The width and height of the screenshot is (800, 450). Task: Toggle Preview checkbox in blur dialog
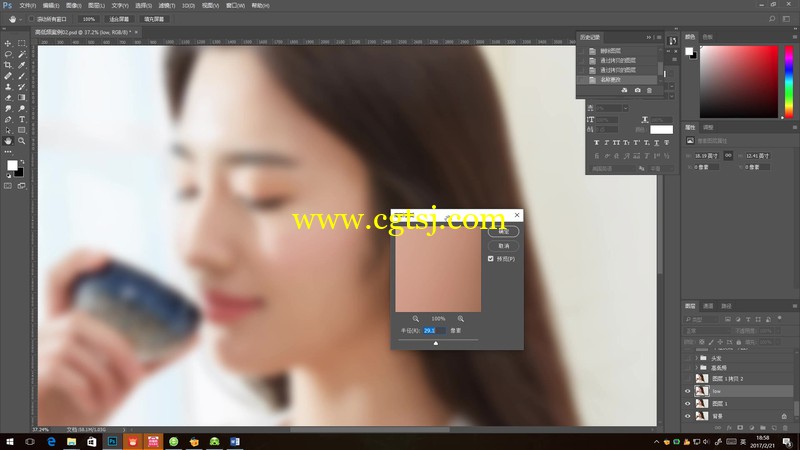491,259
